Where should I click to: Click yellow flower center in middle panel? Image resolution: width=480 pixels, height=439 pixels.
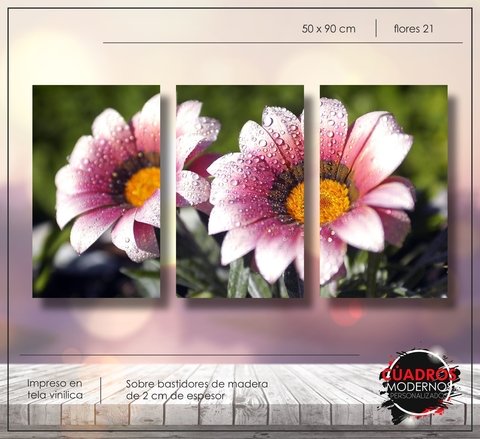point(295,202)
